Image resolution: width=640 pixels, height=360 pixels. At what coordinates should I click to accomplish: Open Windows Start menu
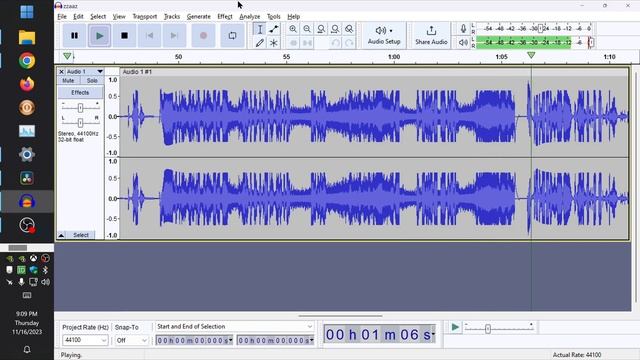(27, 12)
